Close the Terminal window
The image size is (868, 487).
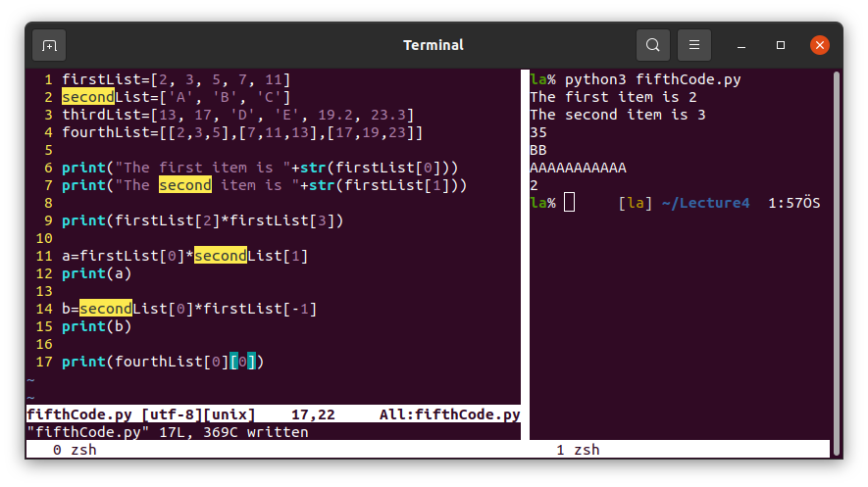click(x=820, y=45)
